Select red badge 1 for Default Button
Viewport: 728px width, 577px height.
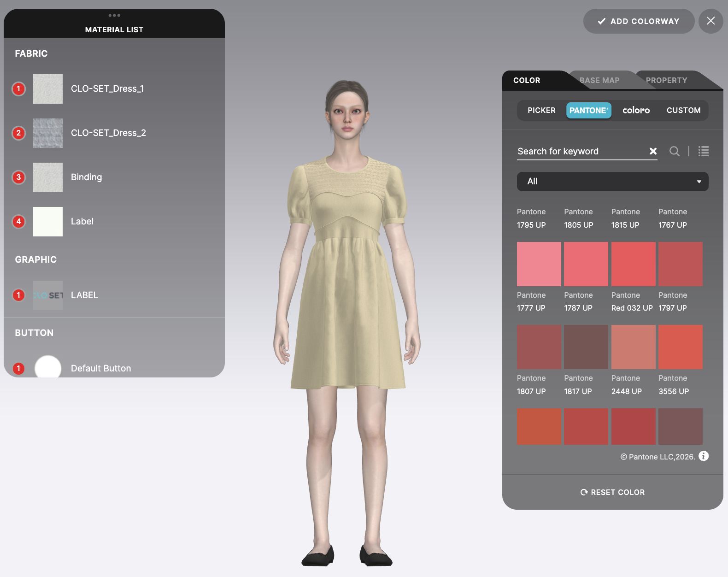(x=18, y=368)
